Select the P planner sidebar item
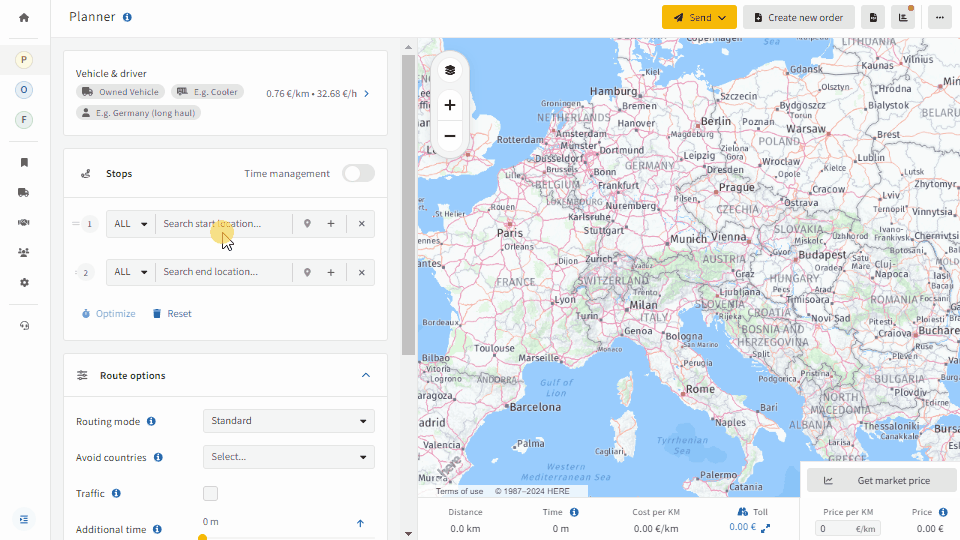960x540 pixels. 24,60
